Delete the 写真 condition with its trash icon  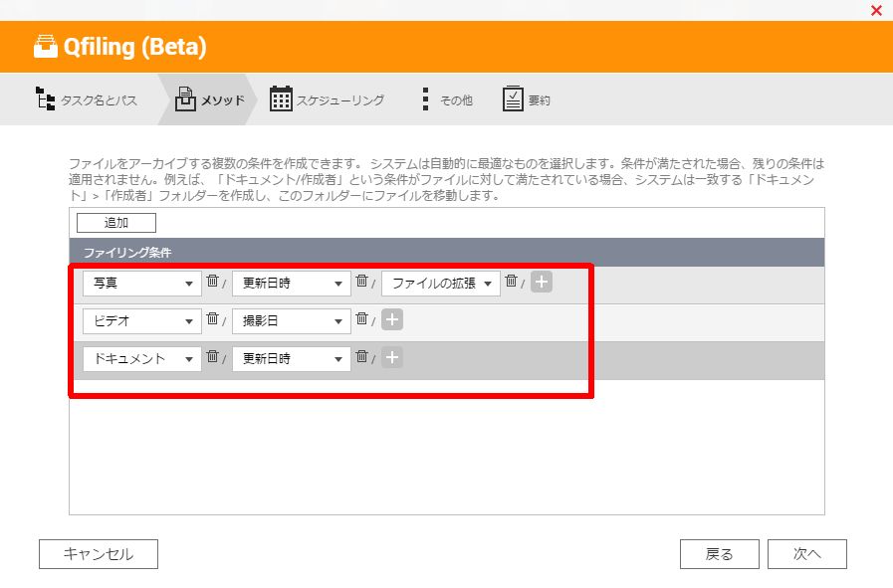[x=212, y=281]
